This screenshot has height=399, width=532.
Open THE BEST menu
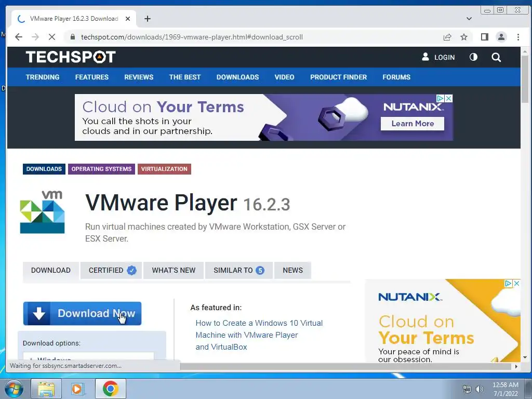click(185, 77)
